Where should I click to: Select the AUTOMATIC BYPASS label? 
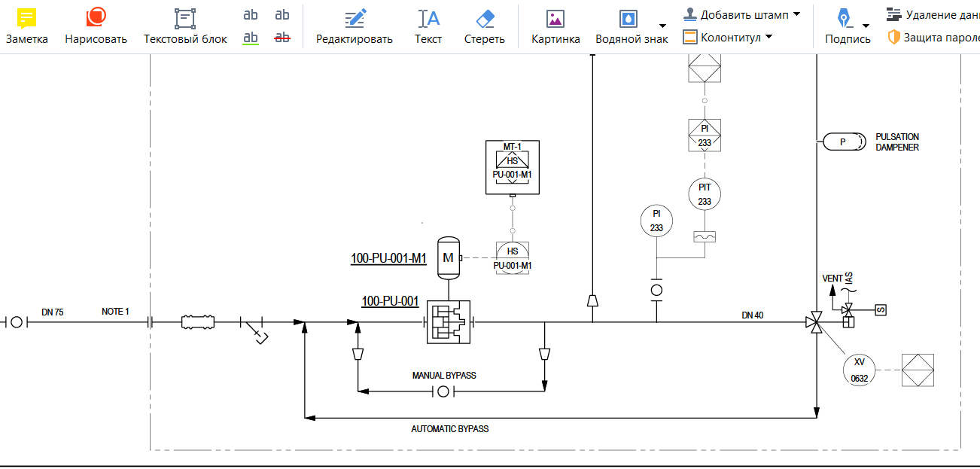pos(449,429)
